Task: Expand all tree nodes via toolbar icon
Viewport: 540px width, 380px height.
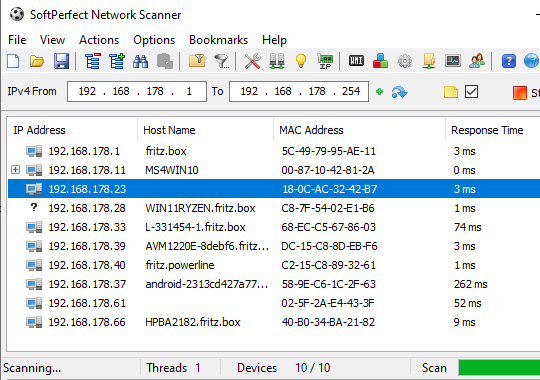Action: point(117,61)
